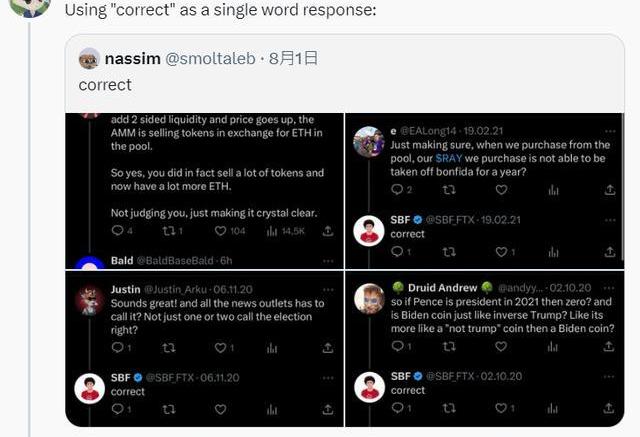Retweet Druid Andrew's tweet about Pence
The image size is (640, 437).
pos(451,347)
